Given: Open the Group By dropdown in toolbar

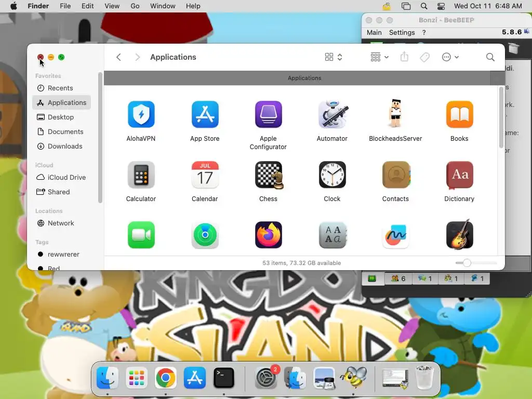Looking at the screenshot, I should point(379,57).
